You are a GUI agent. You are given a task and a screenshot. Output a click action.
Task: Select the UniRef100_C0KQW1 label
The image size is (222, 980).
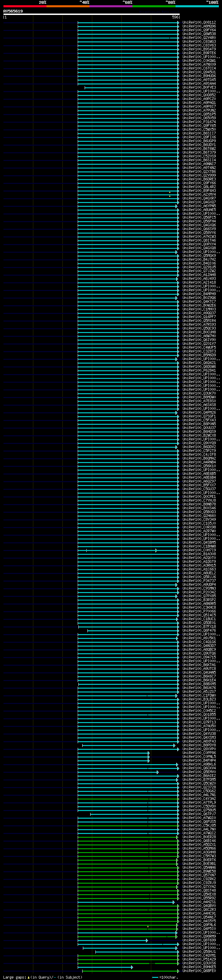pos(199,60)
